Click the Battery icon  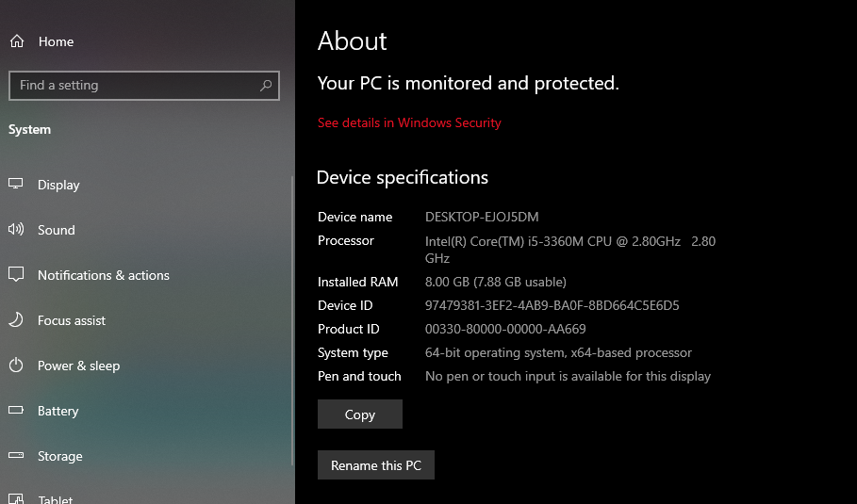point(16,410)
